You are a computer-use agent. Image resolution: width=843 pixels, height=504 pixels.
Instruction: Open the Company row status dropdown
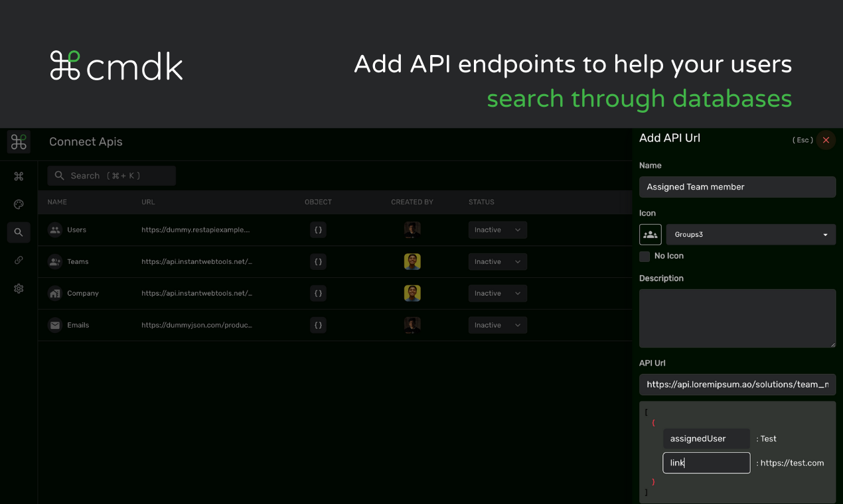tap(498, 293)
